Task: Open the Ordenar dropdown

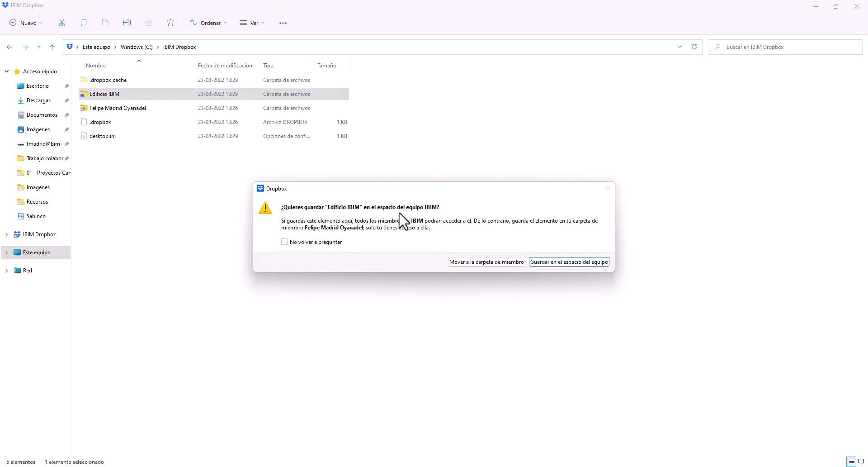Action: 208,23
